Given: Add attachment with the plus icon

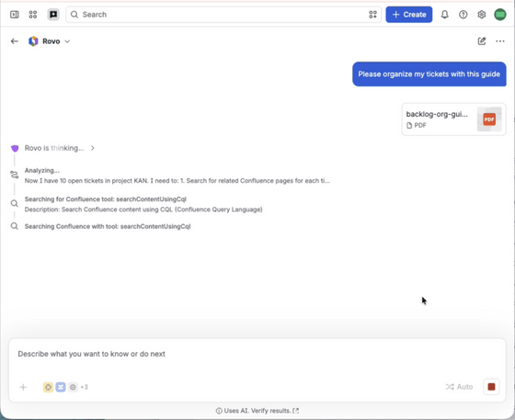Looking at the screenshot, I should click(23, 387).
